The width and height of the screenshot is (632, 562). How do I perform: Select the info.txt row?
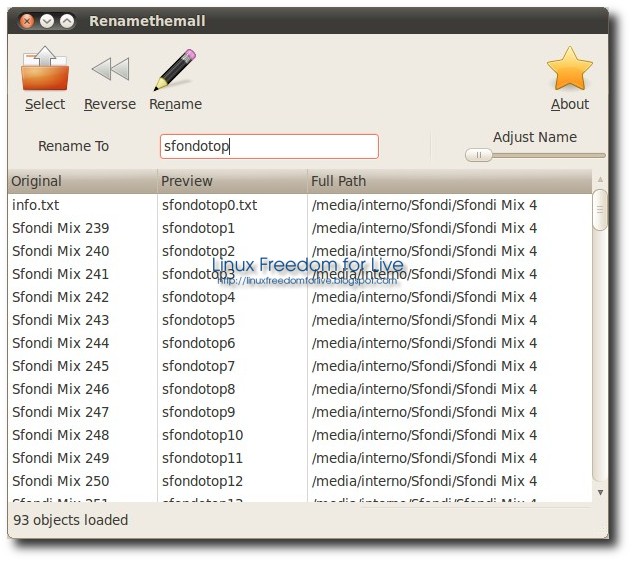pos(300,205)
